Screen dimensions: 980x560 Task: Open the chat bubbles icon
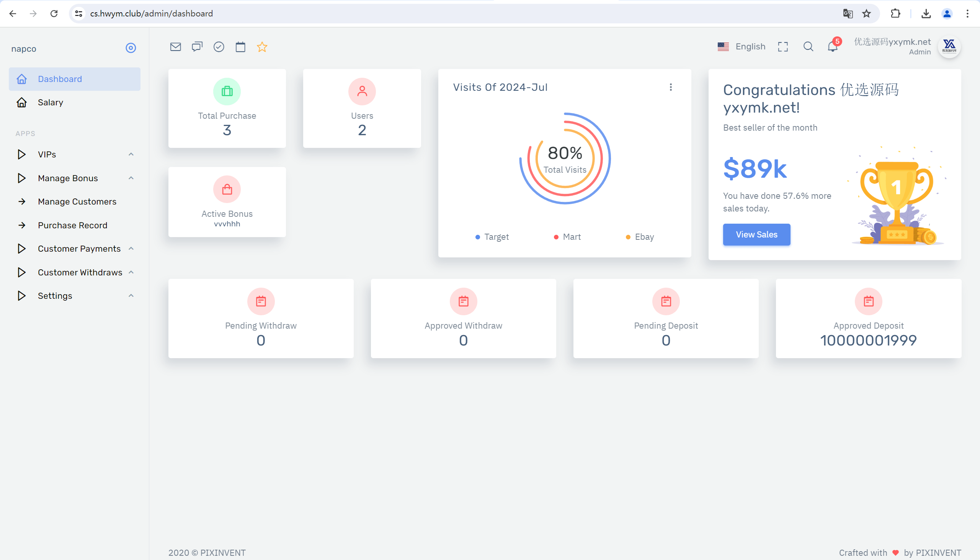pos(197,47)
